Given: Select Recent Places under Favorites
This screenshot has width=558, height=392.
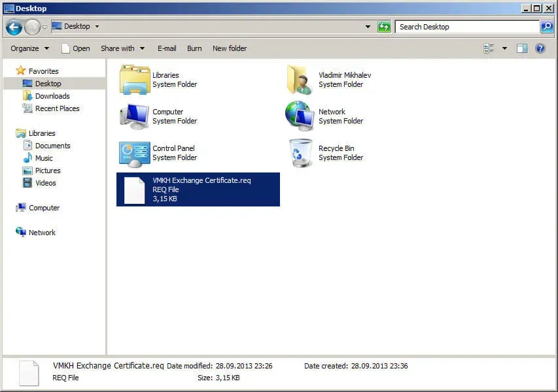Looking at the screenshot, I should click(x=58, y=108).
